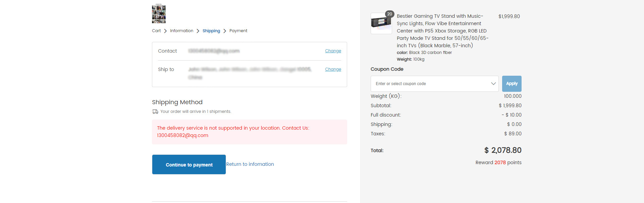Apply the coupon code
This screenshot has height=203, width=644.
[x=512, y=84]
